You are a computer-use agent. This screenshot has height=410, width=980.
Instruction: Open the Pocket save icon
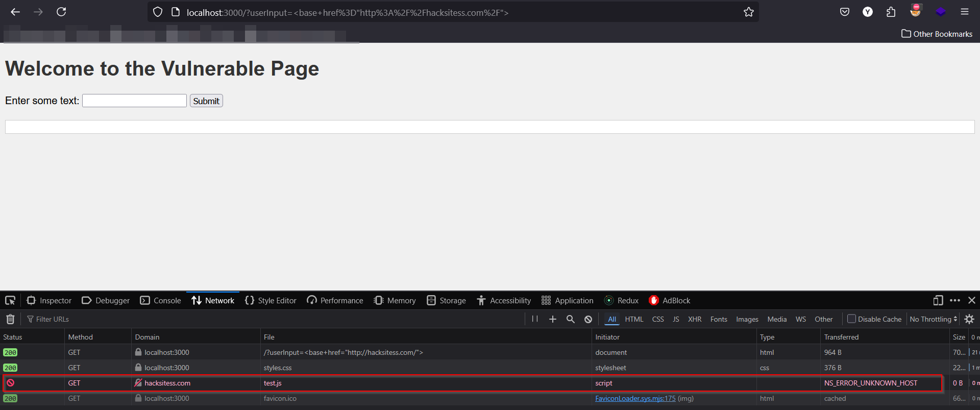point(845,12)
